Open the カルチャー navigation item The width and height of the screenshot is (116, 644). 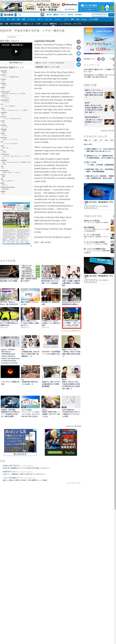[59, 19]
